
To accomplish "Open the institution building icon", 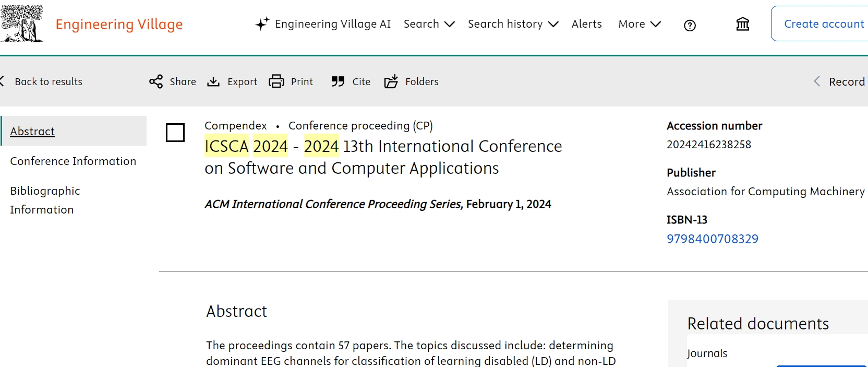I will coord(742,25).
